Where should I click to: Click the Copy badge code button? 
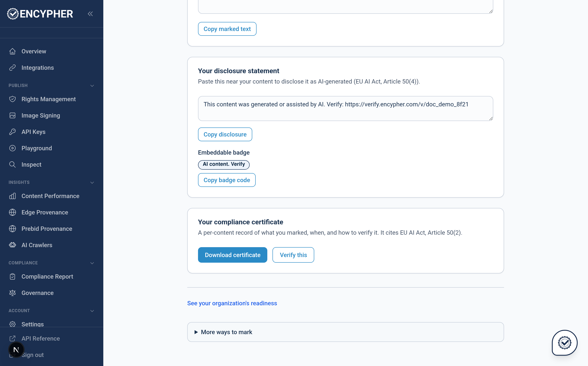tap(226, 180)
